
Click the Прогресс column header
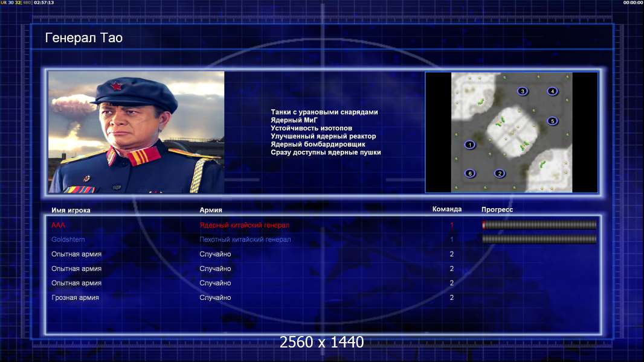[x=497, y=209]
